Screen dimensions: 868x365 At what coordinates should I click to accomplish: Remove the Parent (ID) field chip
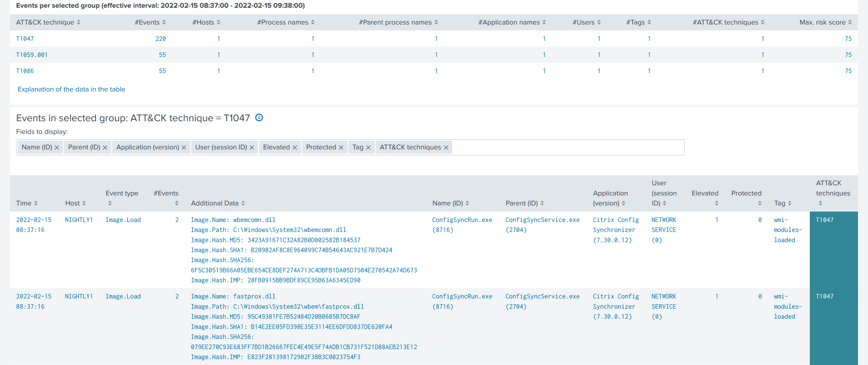click(105, 148)
